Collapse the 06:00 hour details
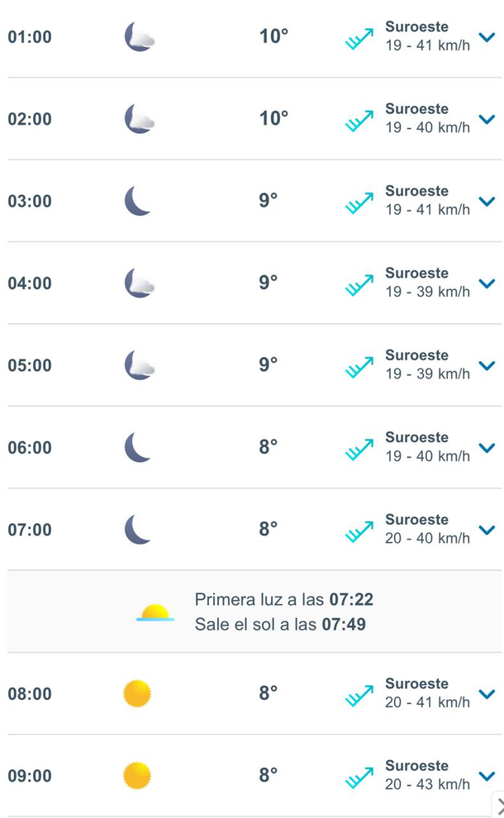The width and height of the screenshot is (504, 818). click(487, 448)
